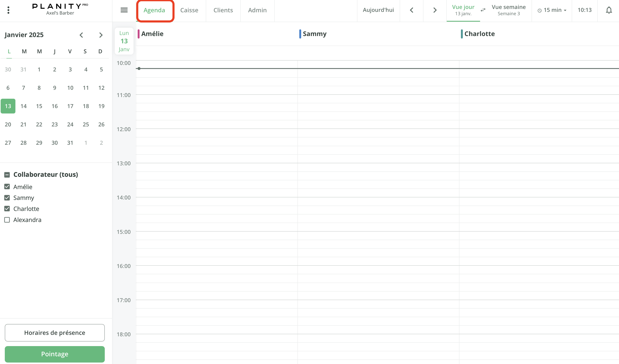Enable the Alexandra collaborator checkbox
This screenshot has height=364, width=619.
[7, 220]
